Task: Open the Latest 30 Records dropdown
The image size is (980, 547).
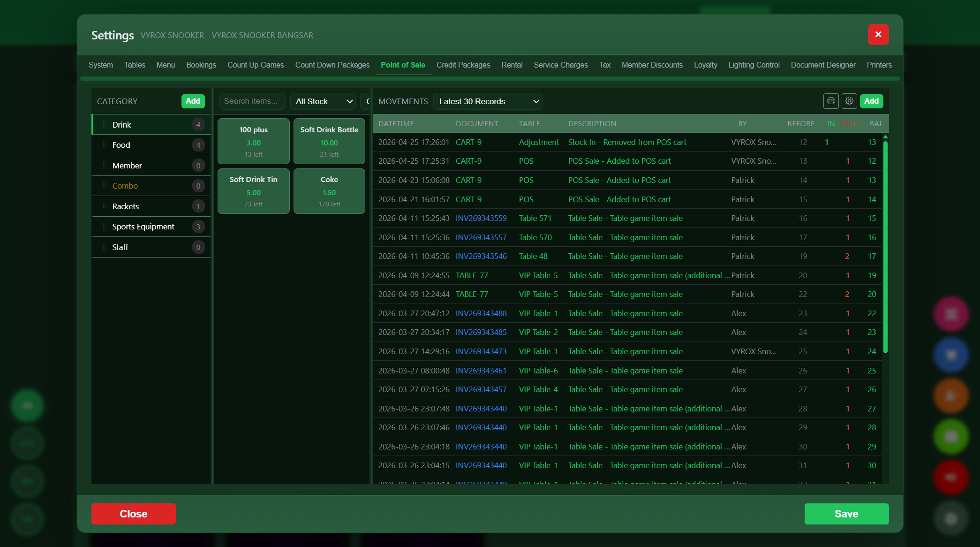Action: 488,101
